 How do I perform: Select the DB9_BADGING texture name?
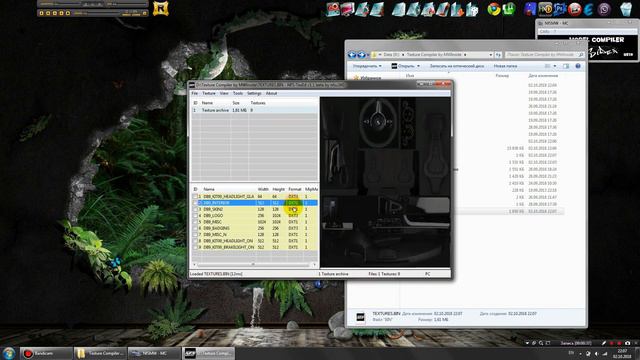pos(216,228)
